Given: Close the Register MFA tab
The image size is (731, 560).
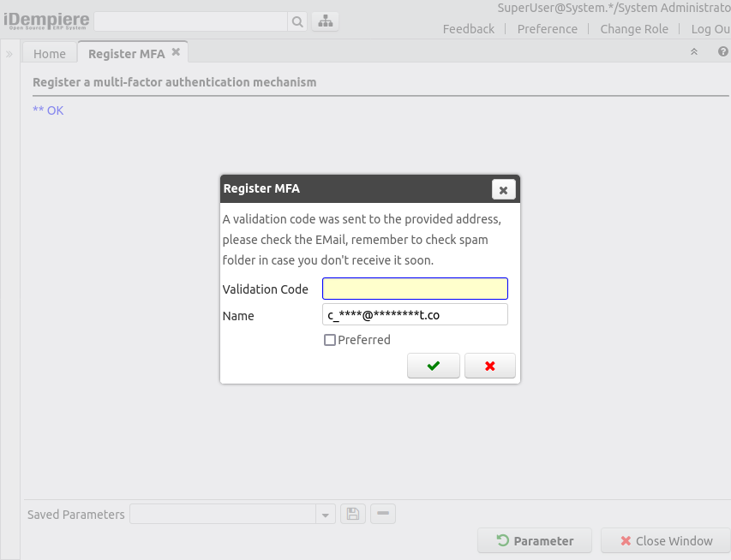Looking at the screenshot, I should pos(176,52).
